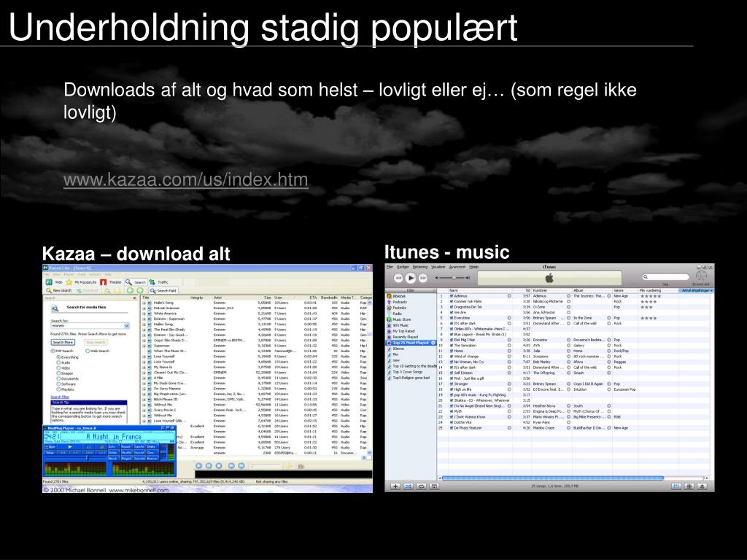This screenshot has height=560, width=747.
Task: Click the iTunes play button
Action: pyautogui.click(x=411, y=278)
